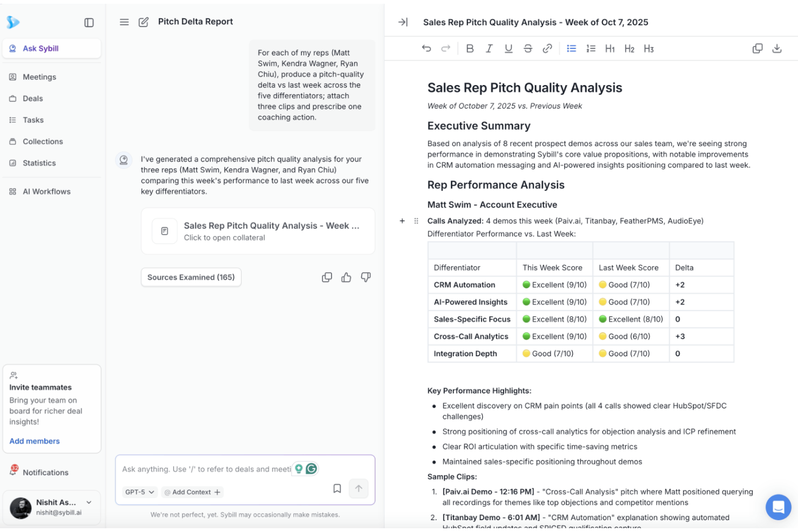Collapse the left sidebar panel

coord(90,23)
